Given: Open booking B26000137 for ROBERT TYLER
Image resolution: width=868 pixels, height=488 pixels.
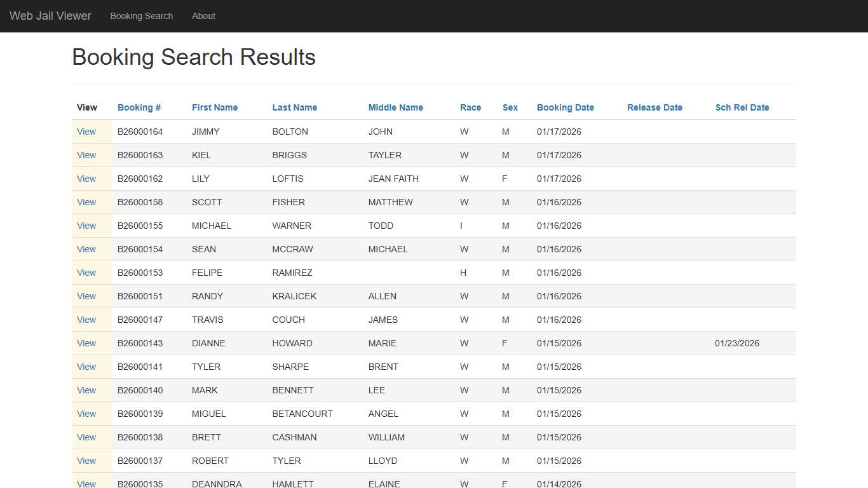Looking at the screenshot, I should click(86, 461).
